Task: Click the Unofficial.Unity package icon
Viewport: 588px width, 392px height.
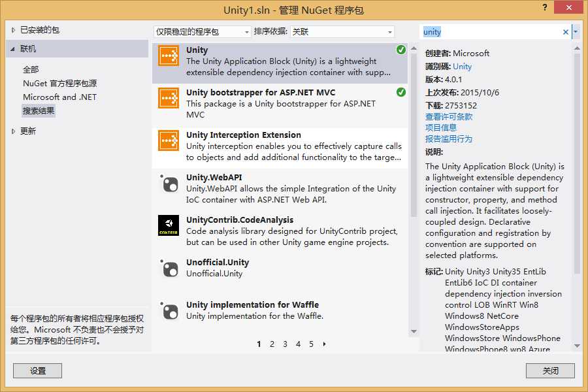Action: (x=169, y=268)
